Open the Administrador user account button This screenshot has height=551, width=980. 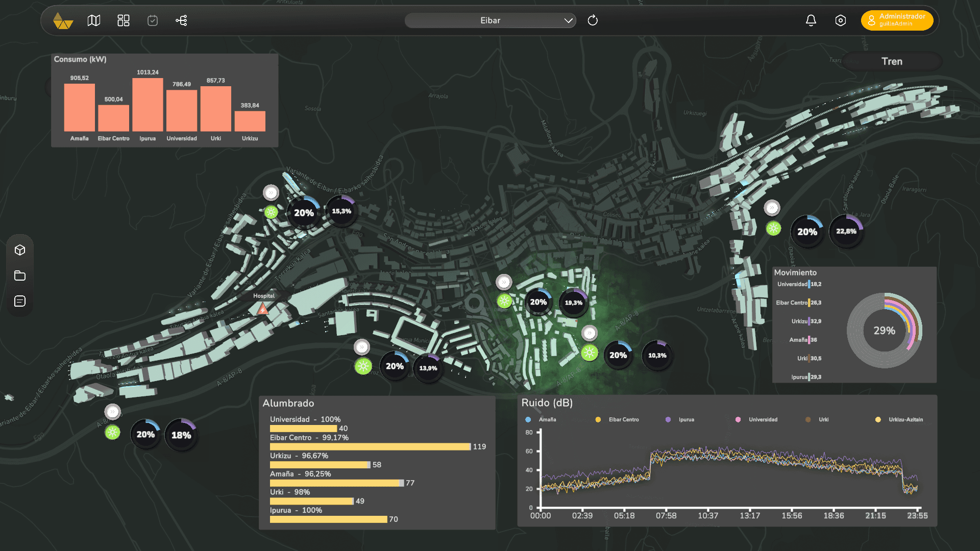pos(897,20)
